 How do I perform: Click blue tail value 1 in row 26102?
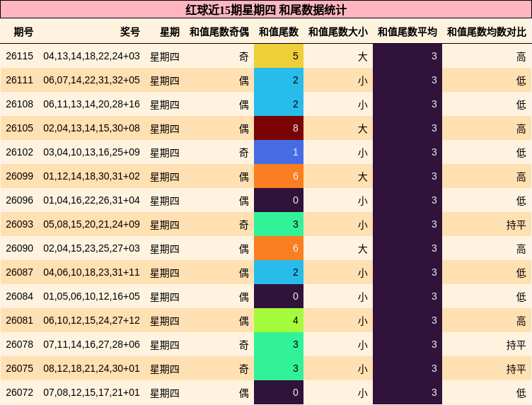pos(279,152)
